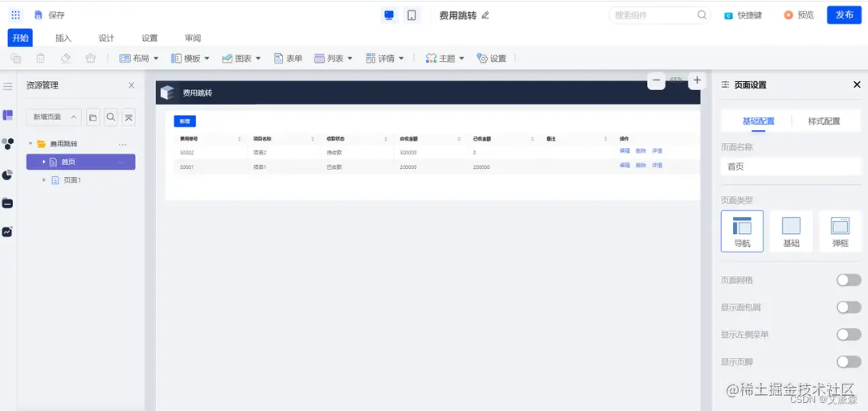This screenshot has width=868, height=411.
Task: Select 导航 page type
Action: (742, 231)
